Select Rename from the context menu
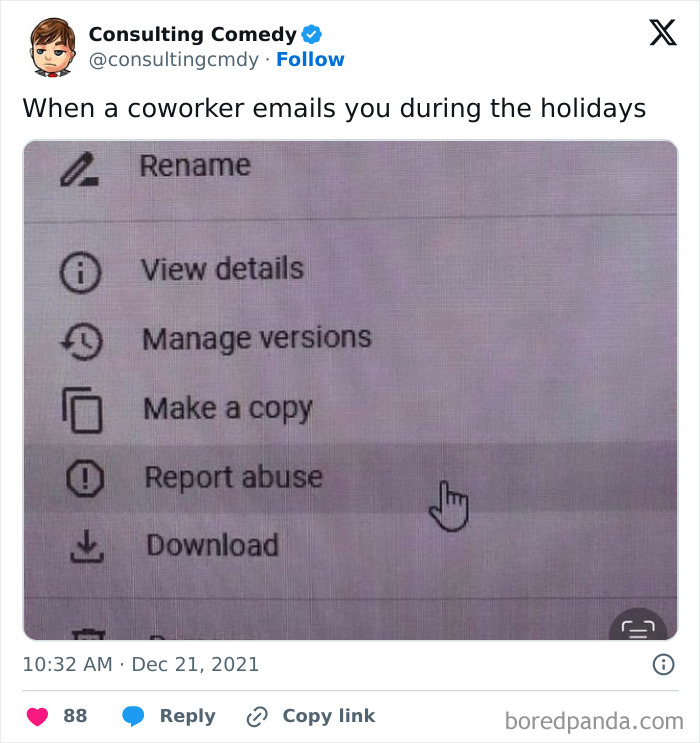 click(x=195, y=165)
